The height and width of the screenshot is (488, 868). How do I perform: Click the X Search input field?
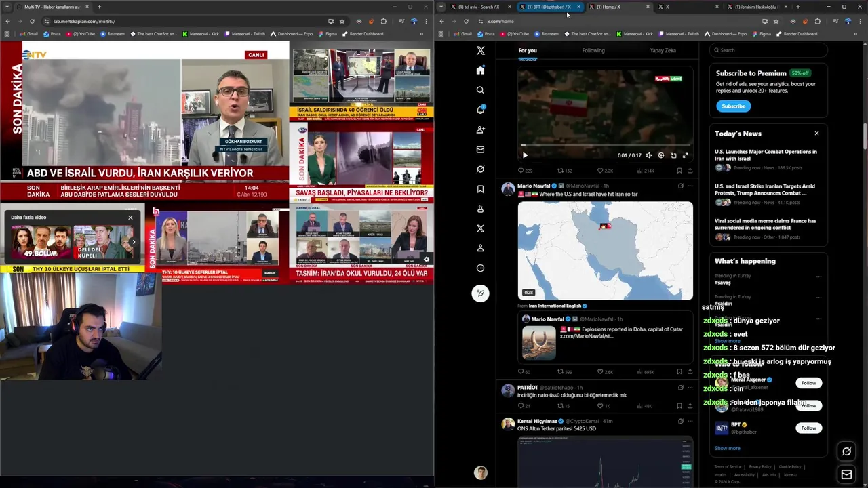point(769,50)
